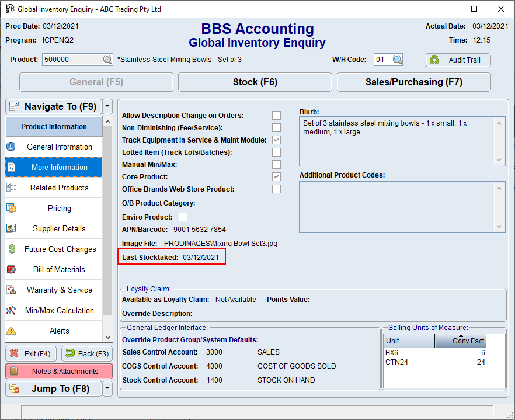Open General Information via its info icon
Screen dimensions: 515x420
click(x=11, y=147)
